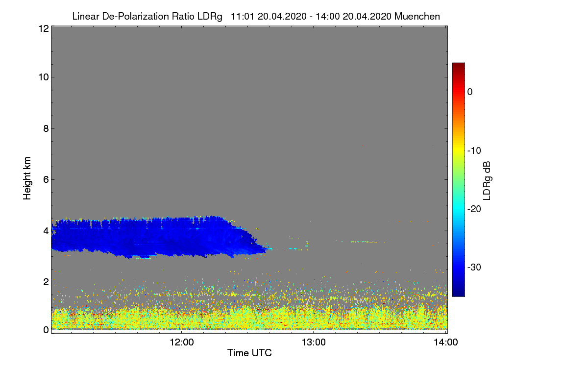588x392 pixels.
Task: Click the colorbar value -10 label
Action: pyautogui.click(x=474, y=150)
